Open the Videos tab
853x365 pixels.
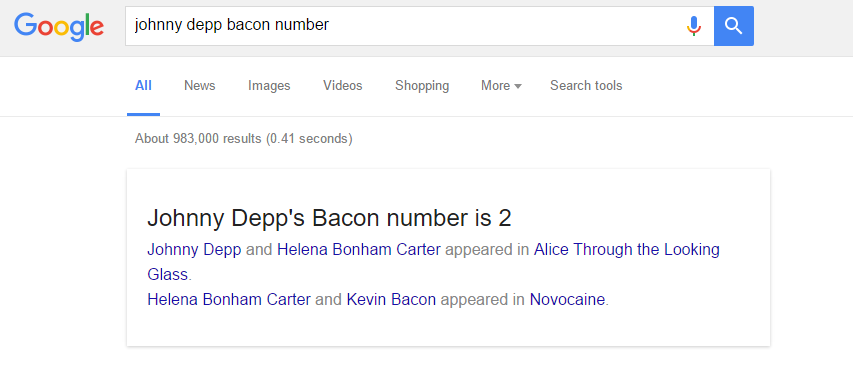pyautogui.click(x=343, y=86)
